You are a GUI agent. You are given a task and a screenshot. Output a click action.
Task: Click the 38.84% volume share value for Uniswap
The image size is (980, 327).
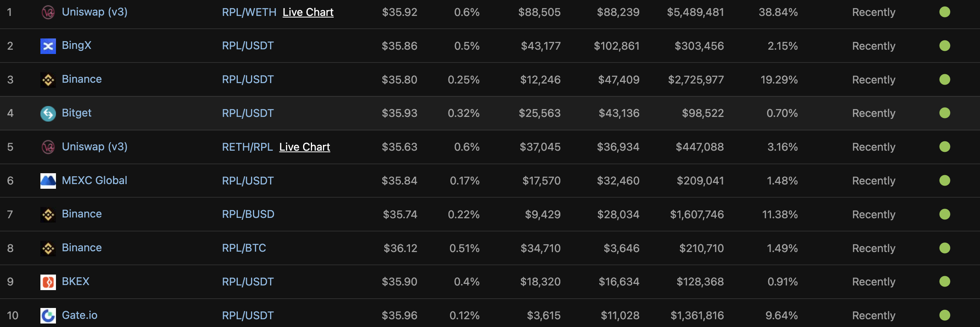[779, 12]
